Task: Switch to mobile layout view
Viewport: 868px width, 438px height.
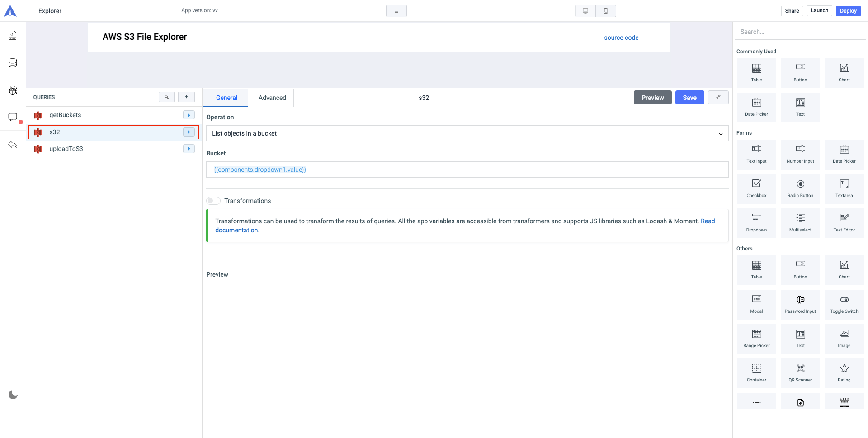Action: click(606, 11)
